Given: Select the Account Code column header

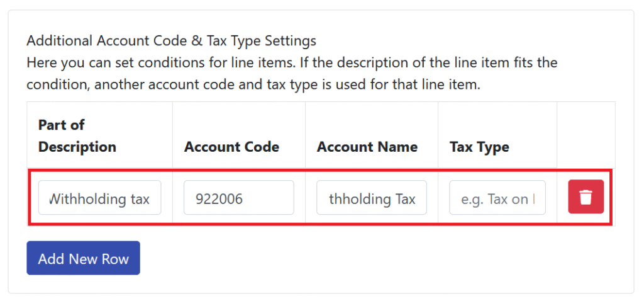Looking at the screenshot, I should point(231,147).
